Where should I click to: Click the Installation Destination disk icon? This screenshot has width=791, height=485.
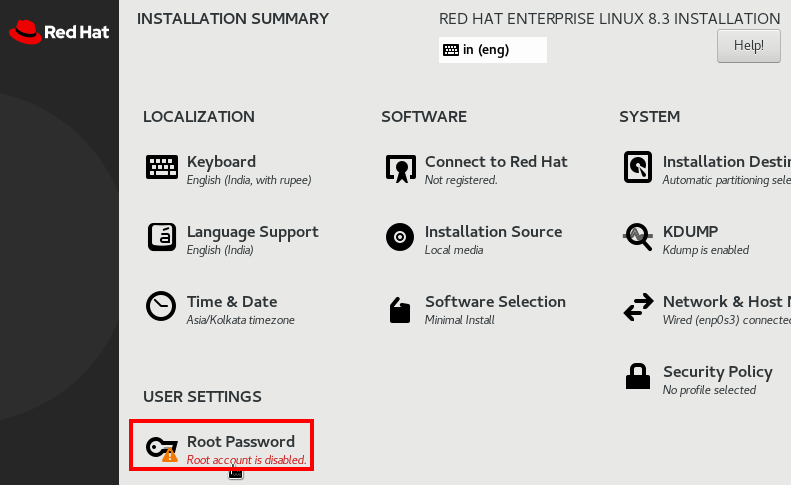pos(638,167)
